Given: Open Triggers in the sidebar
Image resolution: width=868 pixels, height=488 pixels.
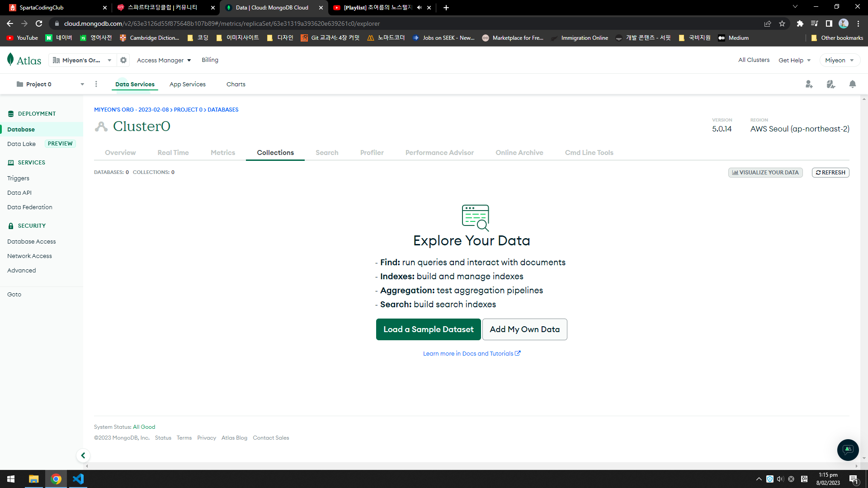Looking at the screenshot, I should [x=18, y=178].
